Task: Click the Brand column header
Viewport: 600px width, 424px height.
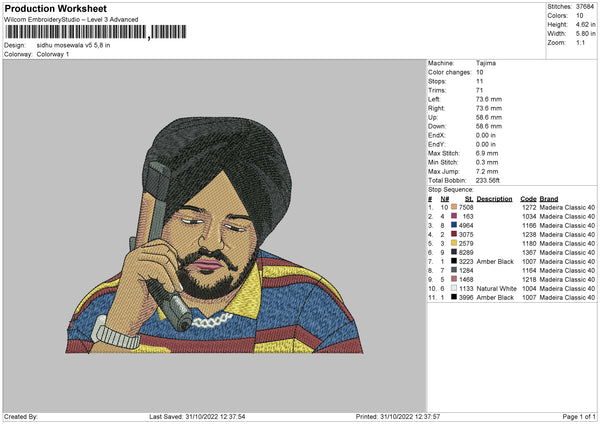Action: (x=549, y=199)
